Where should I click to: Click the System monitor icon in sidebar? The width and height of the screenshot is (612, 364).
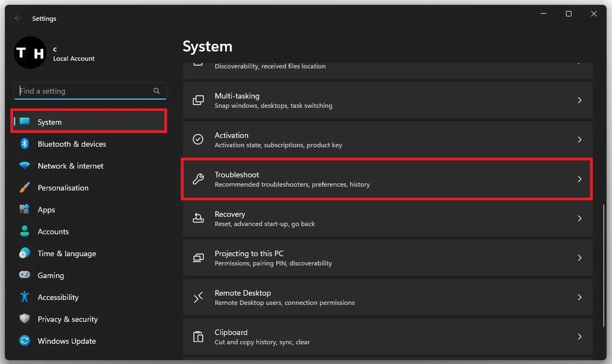pyautogui.click(x=25, y=122)
